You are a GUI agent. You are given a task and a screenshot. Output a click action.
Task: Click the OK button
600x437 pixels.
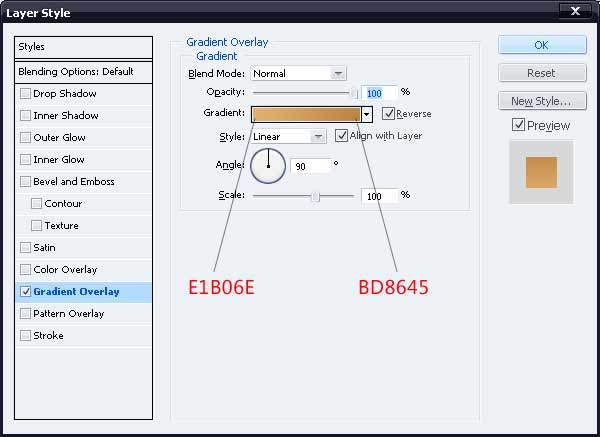[x=542, y=45]
